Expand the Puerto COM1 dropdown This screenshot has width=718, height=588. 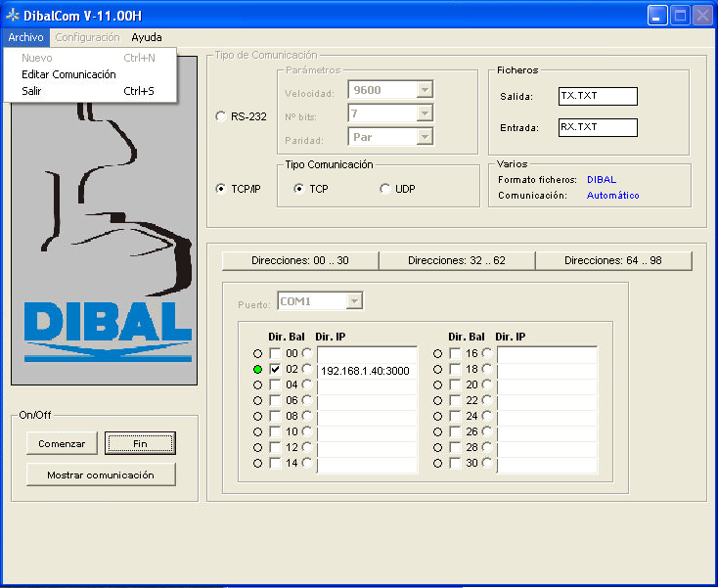click(x=354, y=301)
